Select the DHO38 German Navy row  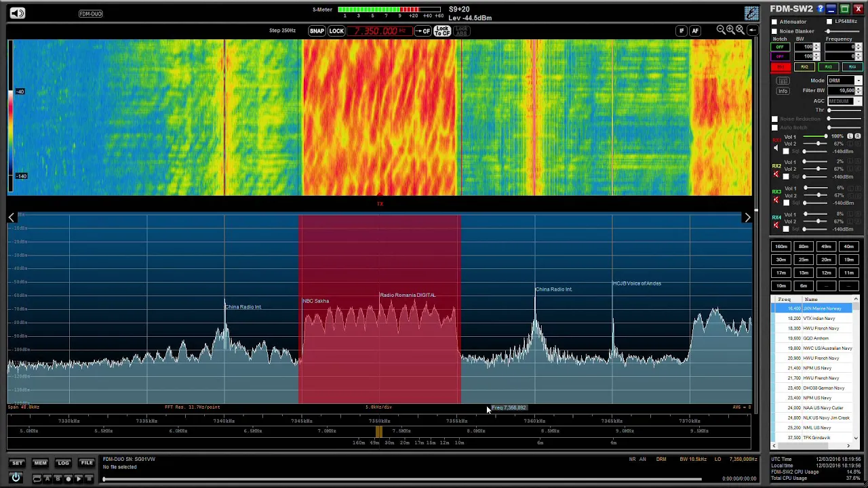pyautogui.click(x=812, y=388)
